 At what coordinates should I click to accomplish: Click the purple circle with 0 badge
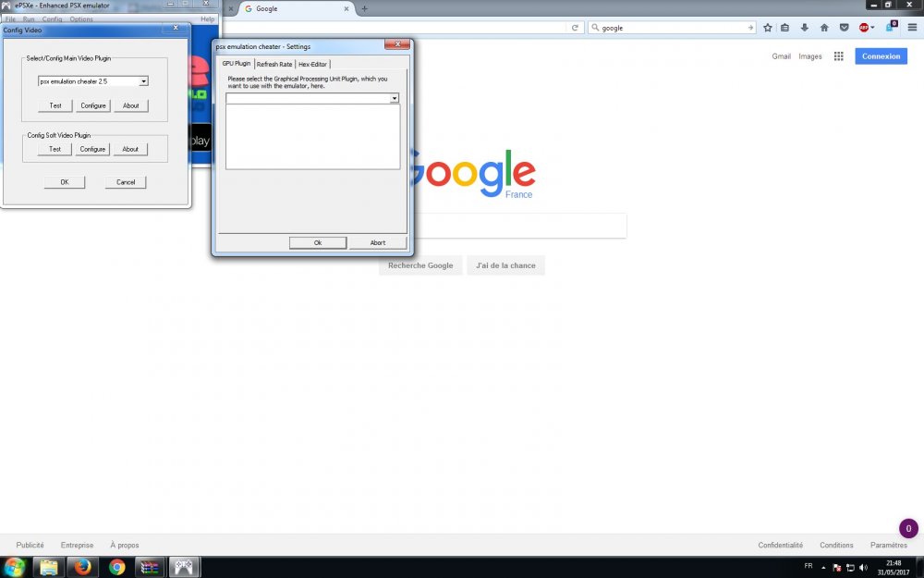(x=908, y=528)
